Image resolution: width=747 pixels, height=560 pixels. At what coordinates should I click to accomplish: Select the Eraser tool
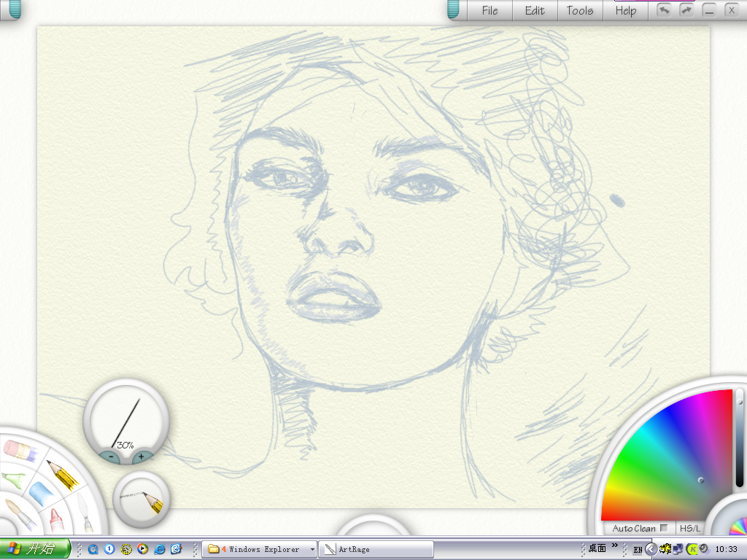20,451
